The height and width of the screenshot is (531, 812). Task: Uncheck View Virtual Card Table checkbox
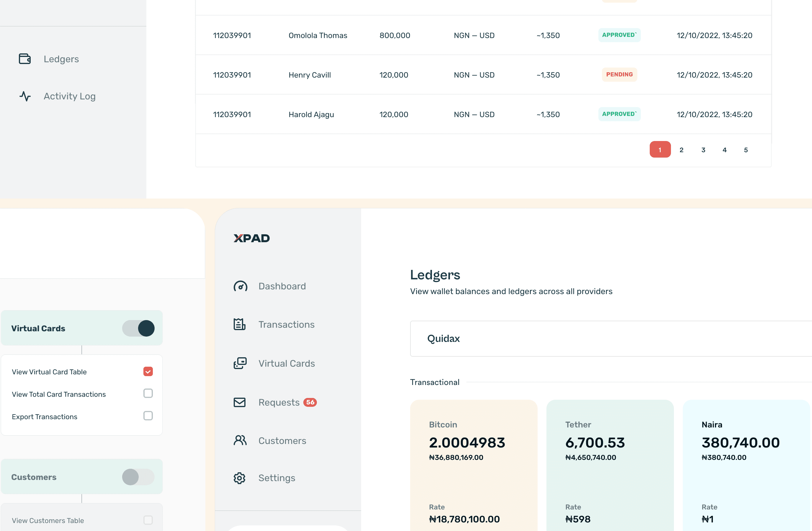148,371
